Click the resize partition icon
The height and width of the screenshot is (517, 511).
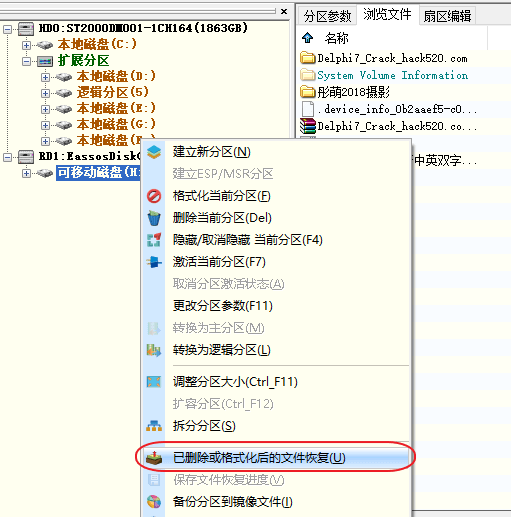pos(154,382)
